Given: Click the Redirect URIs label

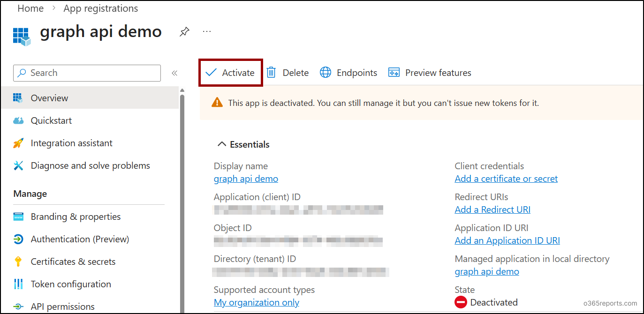Looking at the screenshot, I should point(481,197).
